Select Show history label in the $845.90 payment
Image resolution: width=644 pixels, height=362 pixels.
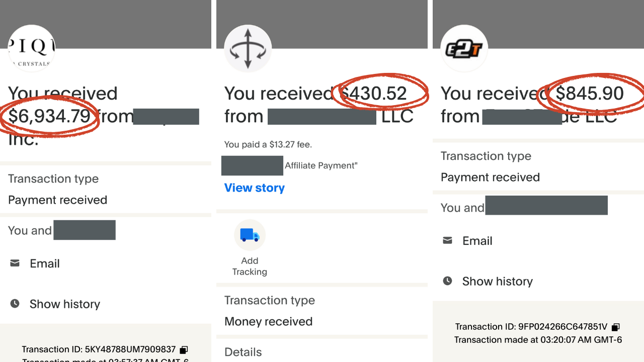pos(498,282)
